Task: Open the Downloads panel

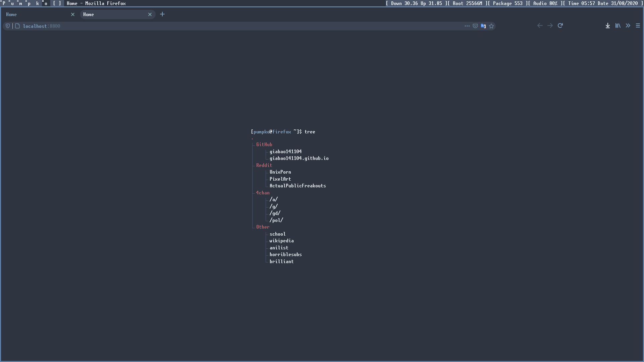Action: tap(607, 25)
